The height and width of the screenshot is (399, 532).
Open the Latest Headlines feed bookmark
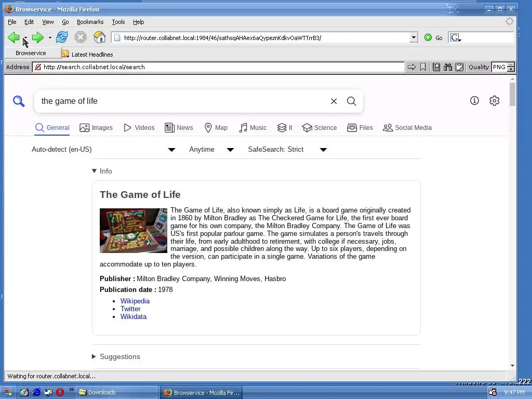[x=87, y=54]
